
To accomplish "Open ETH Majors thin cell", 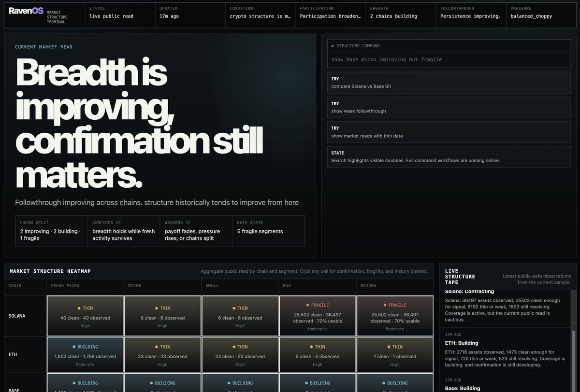I will 394,354.
